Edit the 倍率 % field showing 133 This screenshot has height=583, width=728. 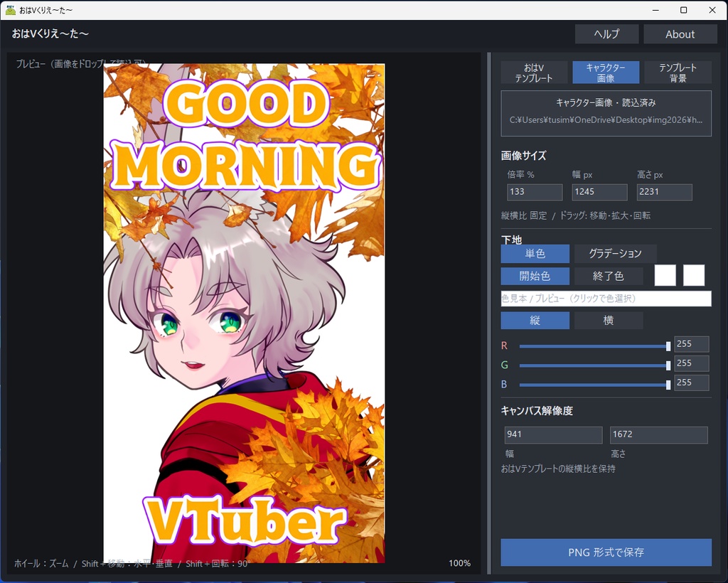click(535, 192)
